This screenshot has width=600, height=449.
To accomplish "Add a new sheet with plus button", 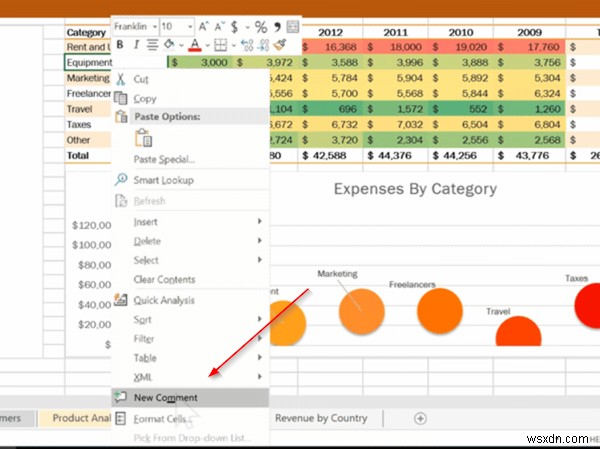I will point(420,418).
